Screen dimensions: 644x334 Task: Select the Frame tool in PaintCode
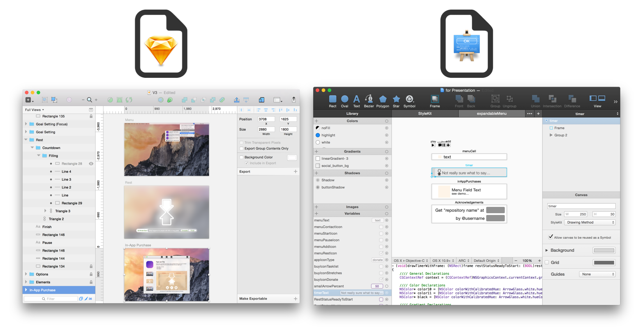[x=435, y=101]
